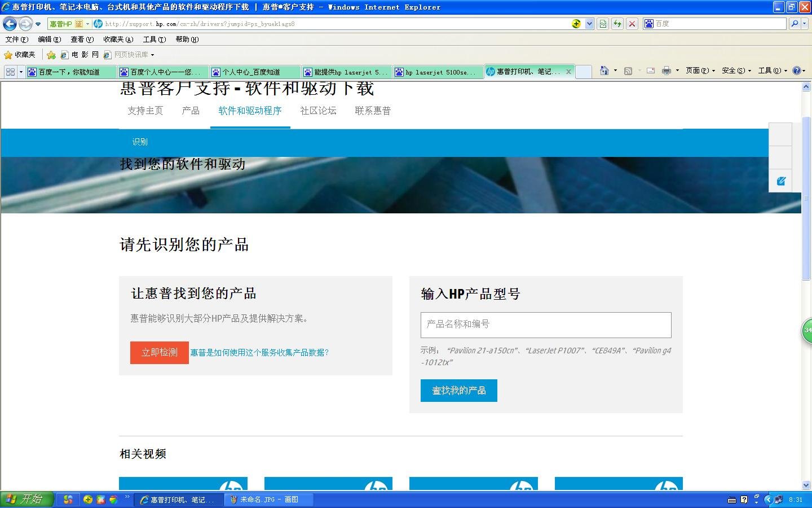Select the 软件和驱动程序 nav tab
The width and height of the screenshot is (812, 508).
250,111
